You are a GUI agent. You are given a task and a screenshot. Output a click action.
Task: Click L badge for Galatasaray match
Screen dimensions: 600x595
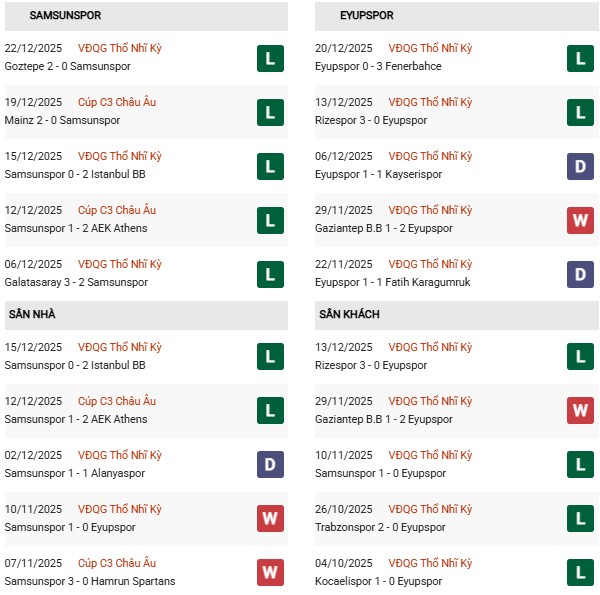coord(269,274)
